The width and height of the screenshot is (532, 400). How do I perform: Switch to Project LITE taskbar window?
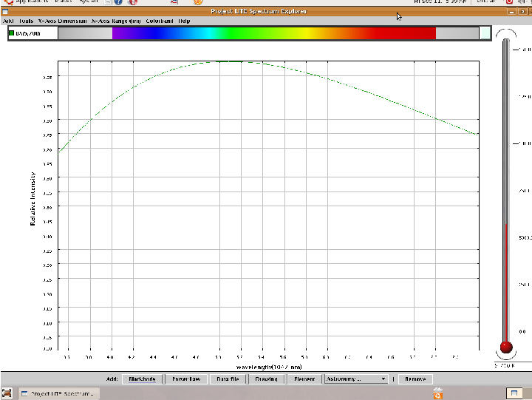tap(58, 393)
